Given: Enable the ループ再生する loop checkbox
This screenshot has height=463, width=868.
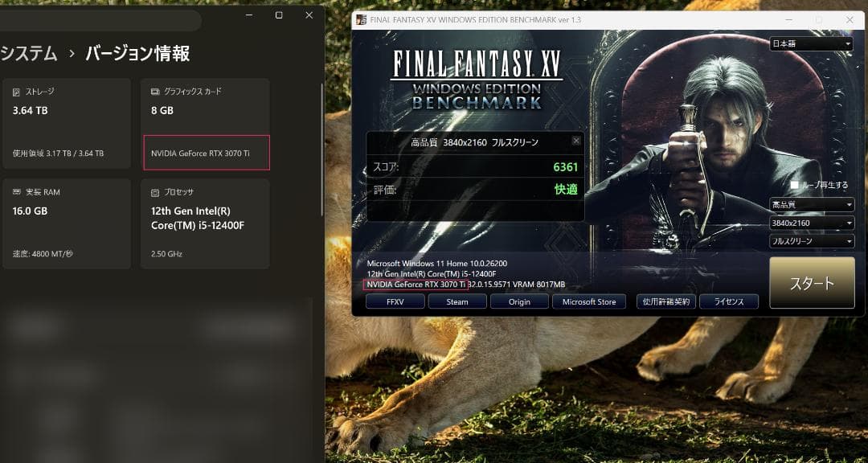Looking at the screenshot, I should coord(794,185).
